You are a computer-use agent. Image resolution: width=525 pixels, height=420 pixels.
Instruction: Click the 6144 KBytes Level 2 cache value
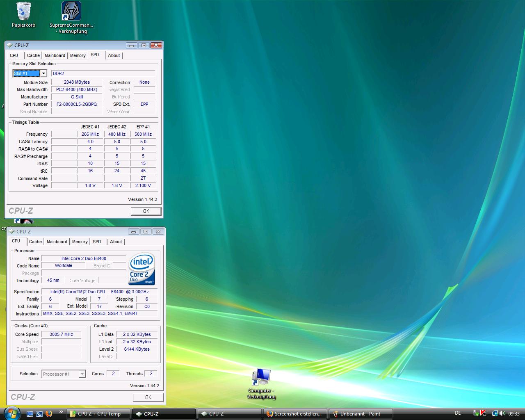point(137,349)
